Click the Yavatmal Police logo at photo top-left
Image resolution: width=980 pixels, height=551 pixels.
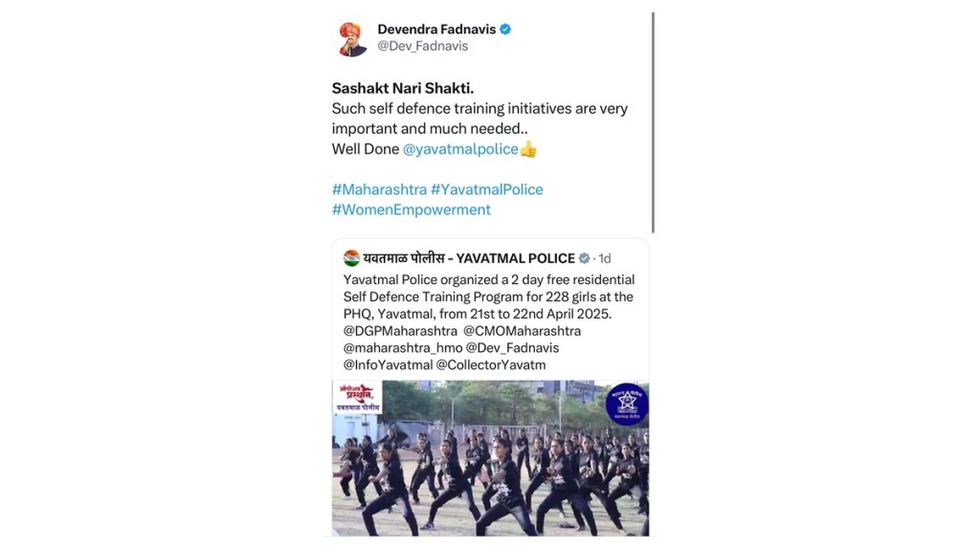(358, 397)
